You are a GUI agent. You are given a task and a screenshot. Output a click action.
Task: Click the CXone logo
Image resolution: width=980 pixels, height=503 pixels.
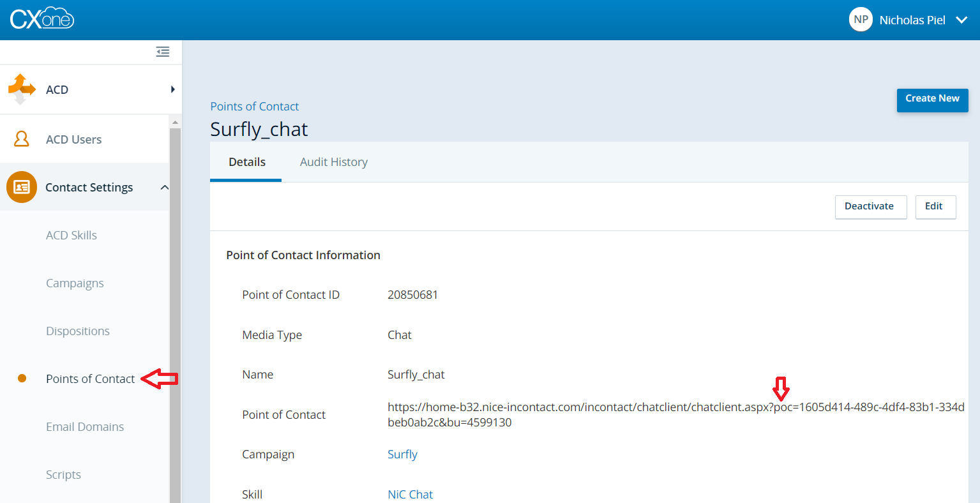pos(42,19)
